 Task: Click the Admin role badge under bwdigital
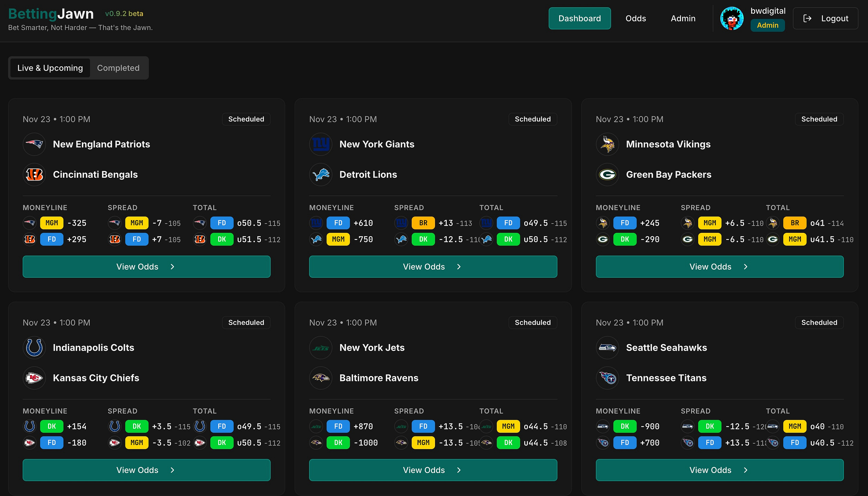point(768,25)
